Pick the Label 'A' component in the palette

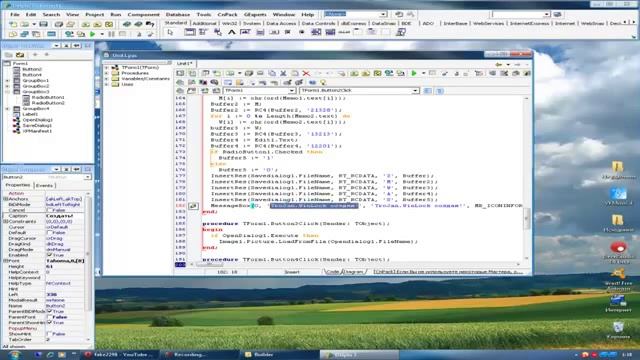(231, 32)
